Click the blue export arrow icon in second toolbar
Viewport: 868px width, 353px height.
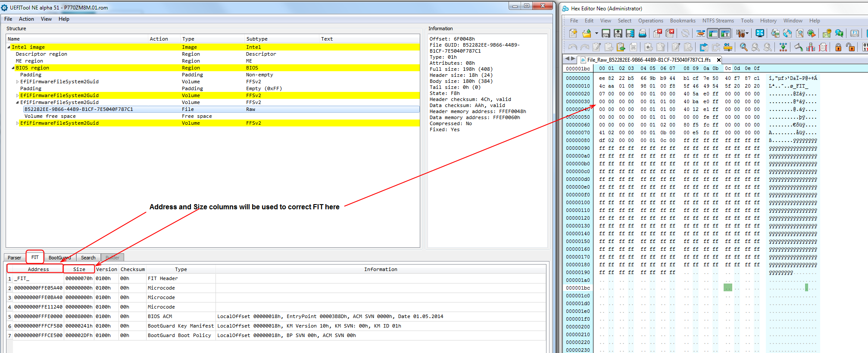(704, 47)
